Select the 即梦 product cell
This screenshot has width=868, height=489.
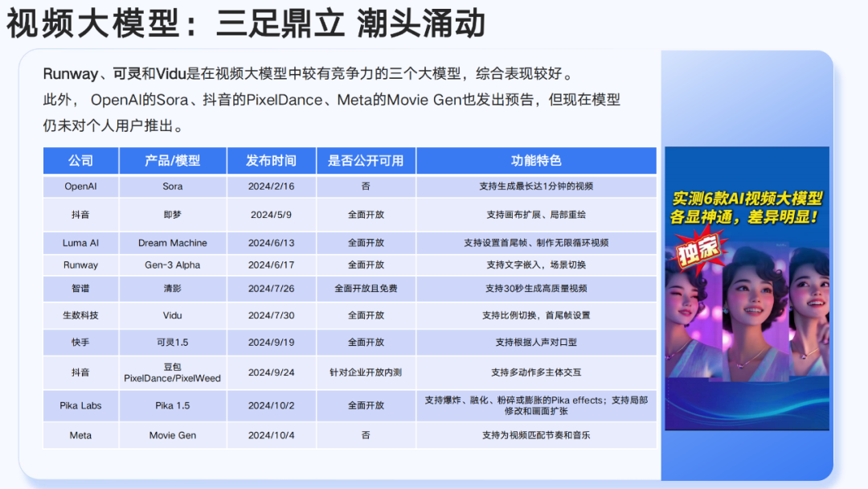173,214
